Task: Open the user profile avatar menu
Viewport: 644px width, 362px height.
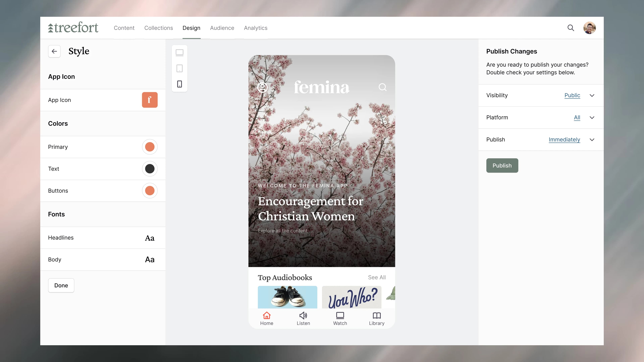Action: point(589,28)
